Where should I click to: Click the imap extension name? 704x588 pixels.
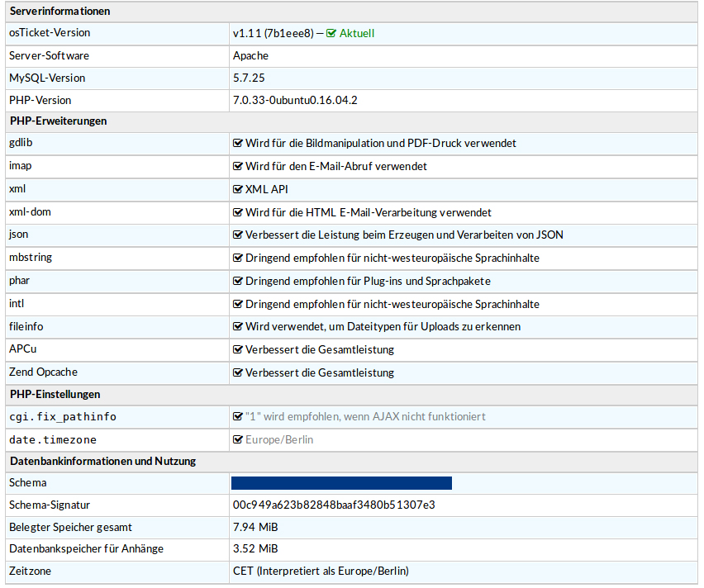pyautogui.click(x=20, y=166)
